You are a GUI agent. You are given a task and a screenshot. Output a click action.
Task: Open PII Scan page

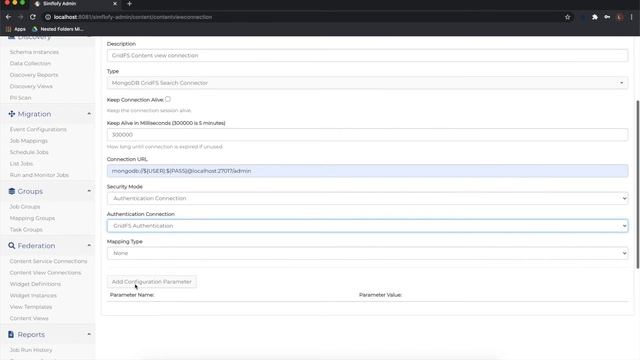tap(20, 98)
